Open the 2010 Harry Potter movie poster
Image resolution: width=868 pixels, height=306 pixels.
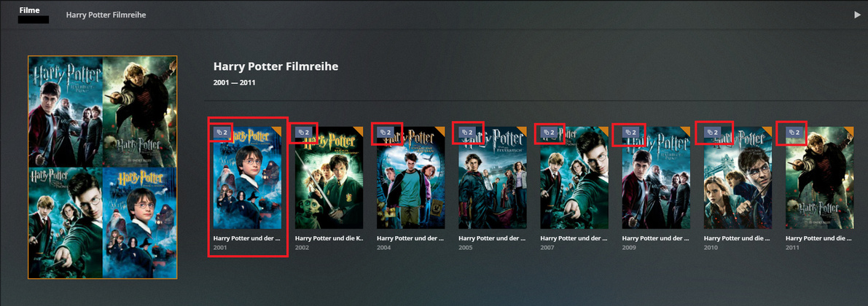click(x=738, y=178)
